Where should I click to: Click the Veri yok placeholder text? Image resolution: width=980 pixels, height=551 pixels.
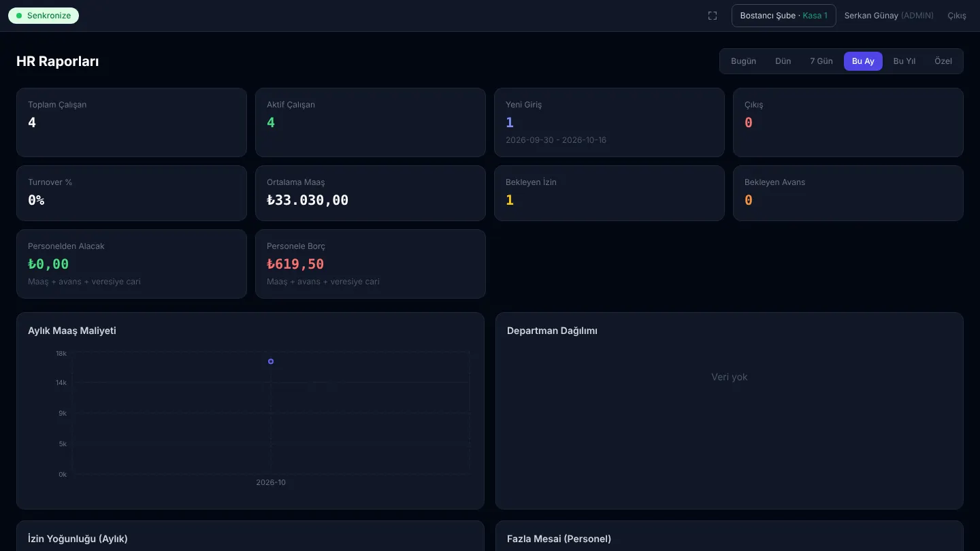tap(730, 377)
